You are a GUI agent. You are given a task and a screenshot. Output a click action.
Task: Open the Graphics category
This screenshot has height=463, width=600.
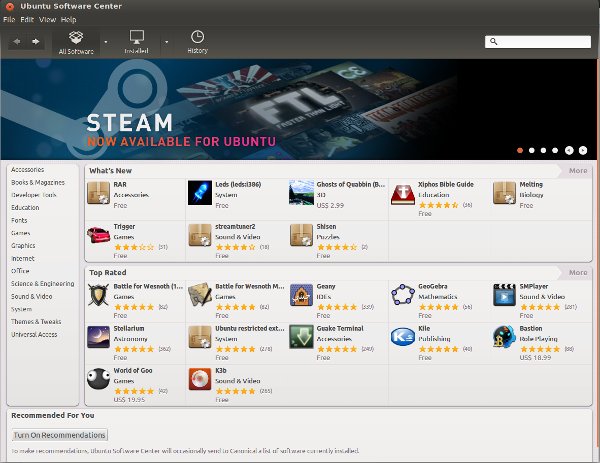tap(23, 245)
